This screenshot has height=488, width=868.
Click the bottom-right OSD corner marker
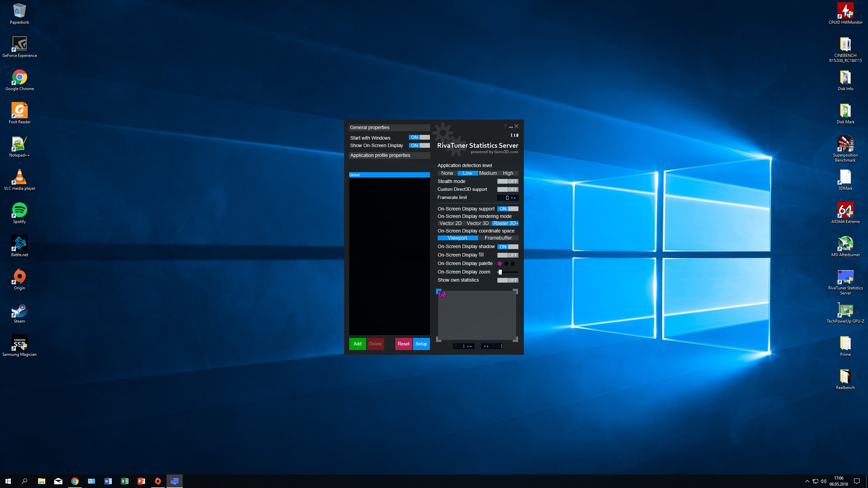point(515,339)
